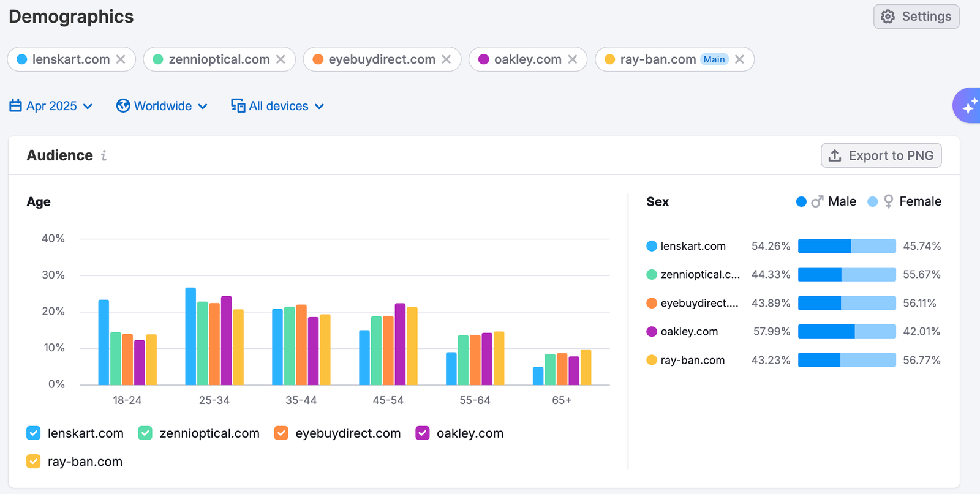Click the Export to PNG button
Screen dimensions: 980x494
click(x=881, y=155)
